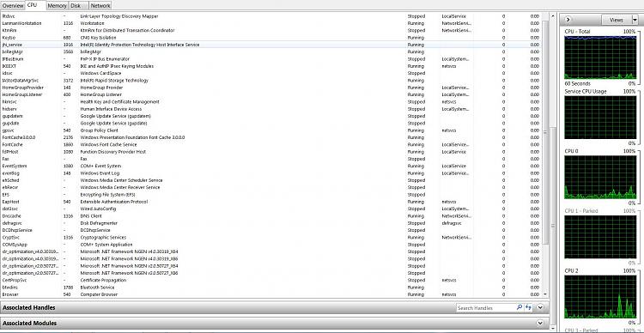The width and height of the screenshot is (644, 333).
Task: Click 'Bluetooth Service' description text
Action: tap(97, 288)
